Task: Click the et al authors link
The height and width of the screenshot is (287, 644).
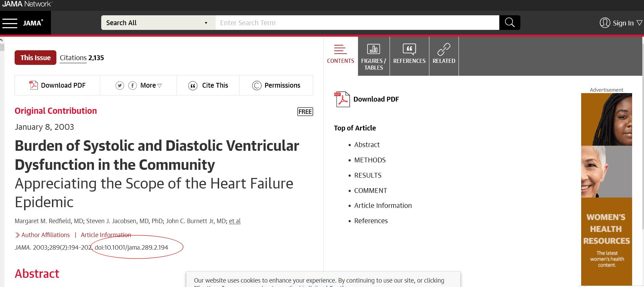Action: point(235,221)
